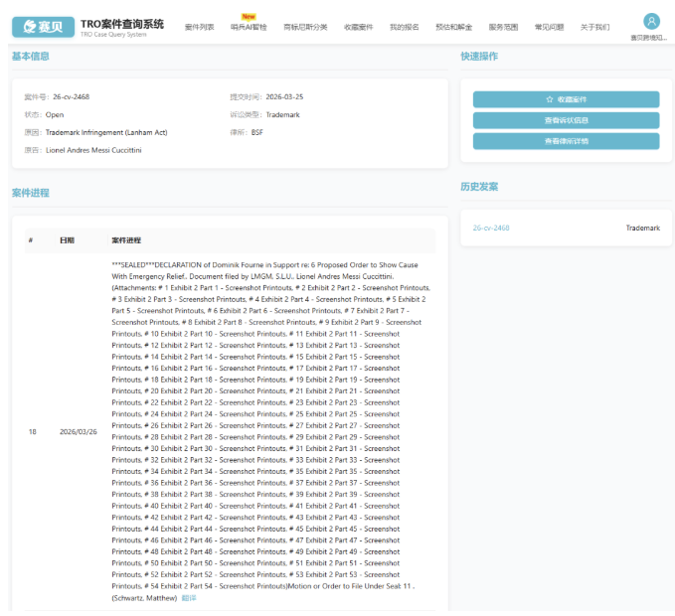
Task: Click the star 收藏案件 button in 快速操作
Action: coord(566,99)
